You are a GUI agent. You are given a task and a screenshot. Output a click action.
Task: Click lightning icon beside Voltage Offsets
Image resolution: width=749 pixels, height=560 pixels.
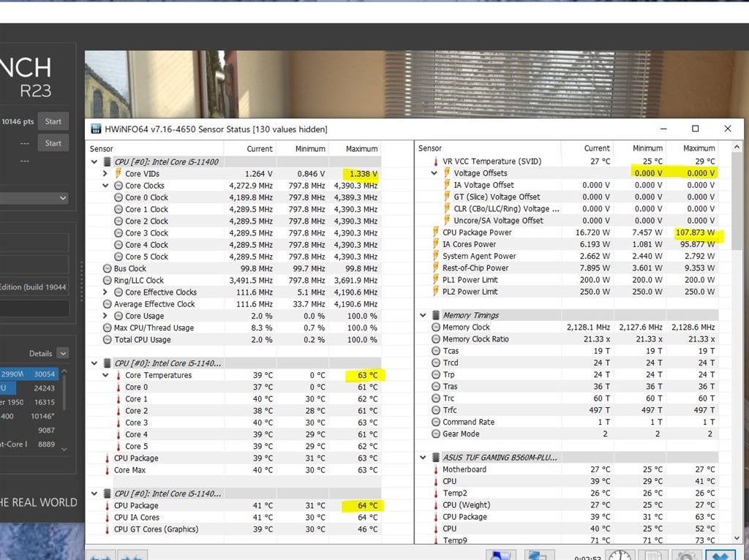[x=447, y=173]
